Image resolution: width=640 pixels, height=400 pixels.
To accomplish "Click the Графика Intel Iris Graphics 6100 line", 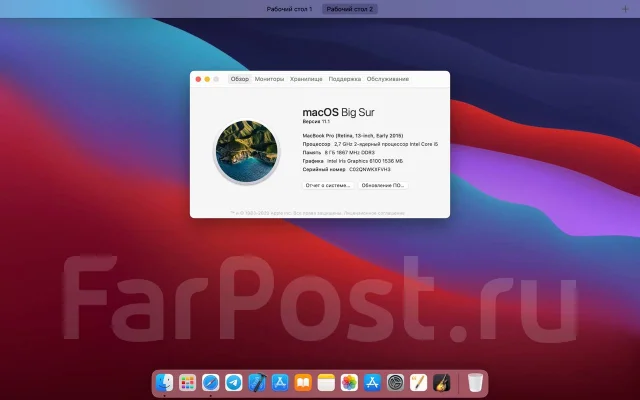I will (x=353, y=161).
